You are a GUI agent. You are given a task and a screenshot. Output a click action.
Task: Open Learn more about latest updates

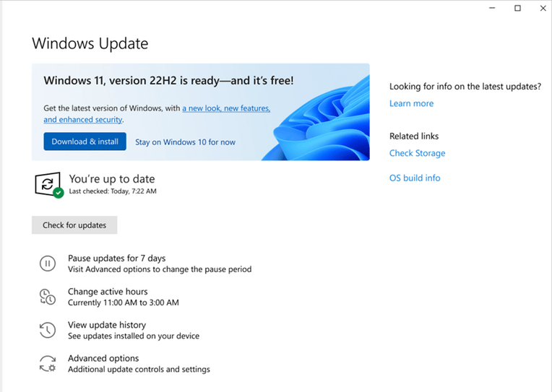pos(411,103)
